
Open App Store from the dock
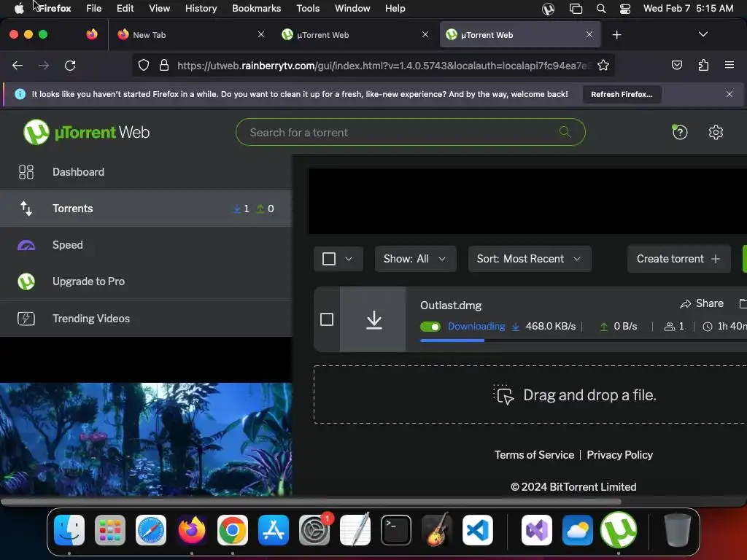274,530
